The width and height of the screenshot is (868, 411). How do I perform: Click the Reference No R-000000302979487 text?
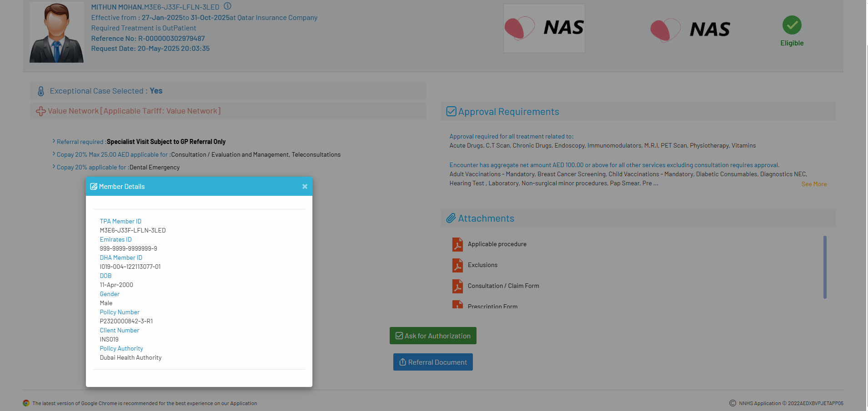[148, 39]
